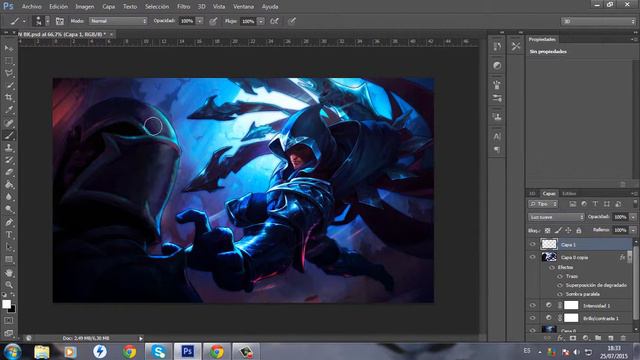The image size is (640, 360).
Task: Toggle Trazo effect visibility
Action: pos(560,276)
